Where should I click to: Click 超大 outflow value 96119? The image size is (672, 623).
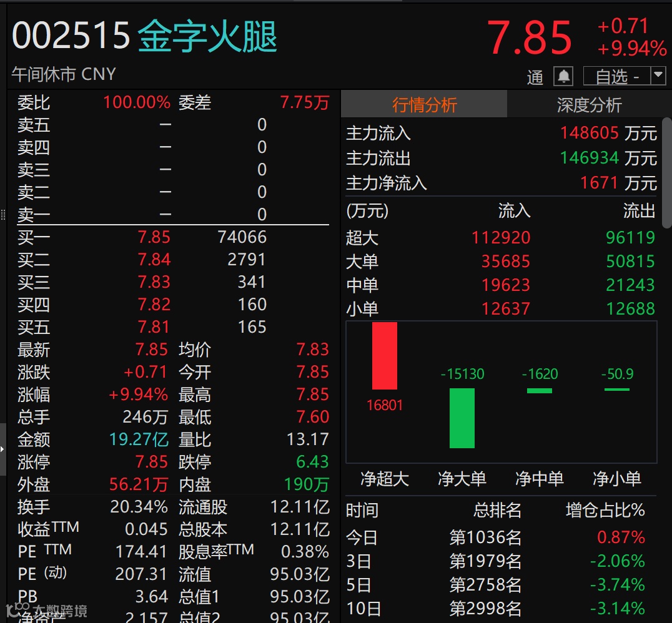point(630,237)
